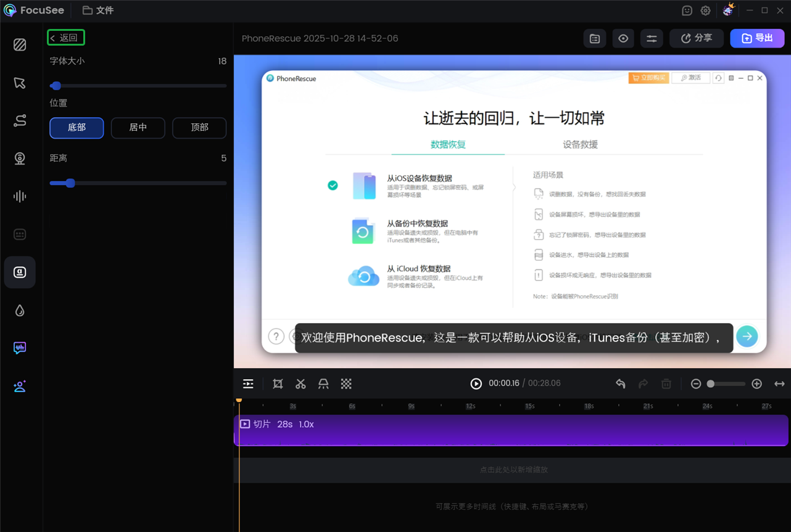Open the watermark droplet icon
The width and height of the screenshot is (791, 532).
(20, 310)
